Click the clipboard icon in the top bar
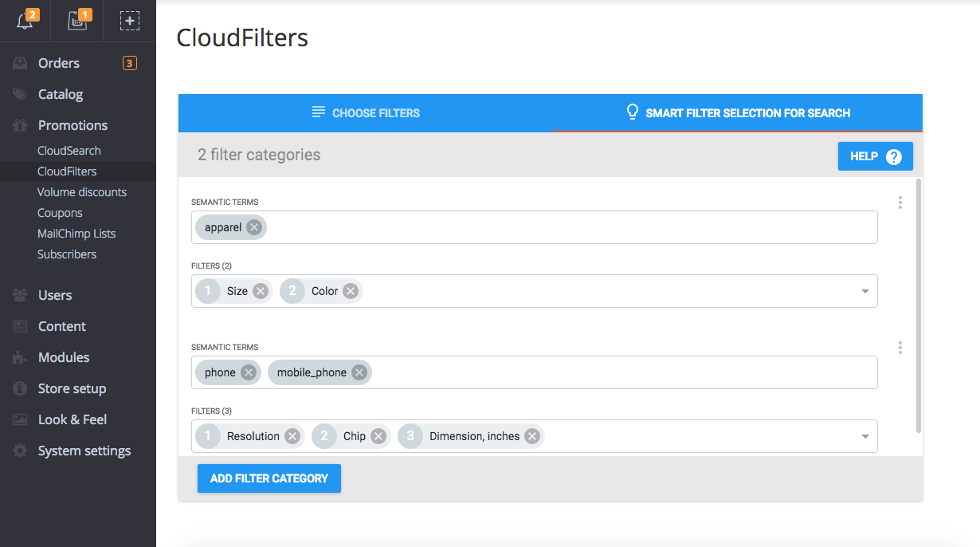Image resolution: width=980 pixels, height=547 pixels. tap(77, 20)
